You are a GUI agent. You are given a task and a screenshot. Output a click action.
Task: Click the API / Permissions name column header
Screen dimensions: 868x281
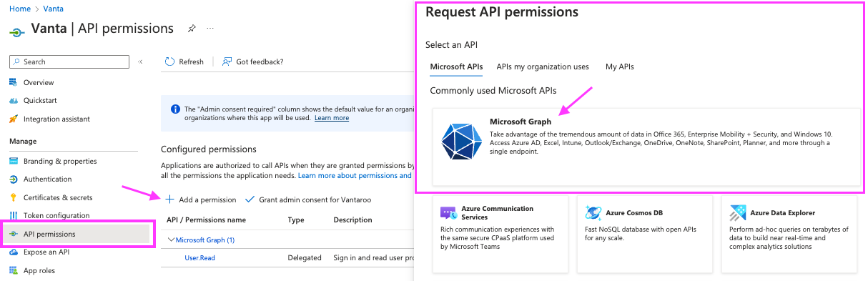pyautogui.click(x=206, y=220)
